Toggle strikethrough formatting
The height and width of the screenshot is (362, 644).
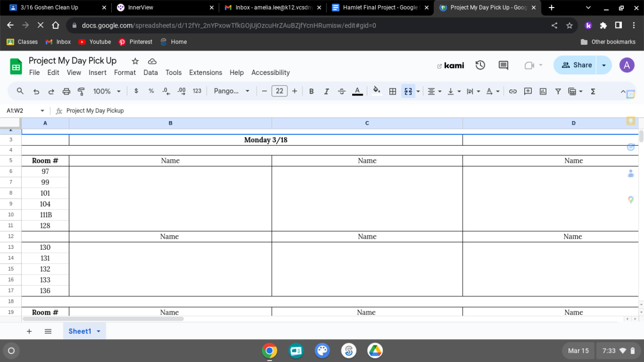(342, 92)
